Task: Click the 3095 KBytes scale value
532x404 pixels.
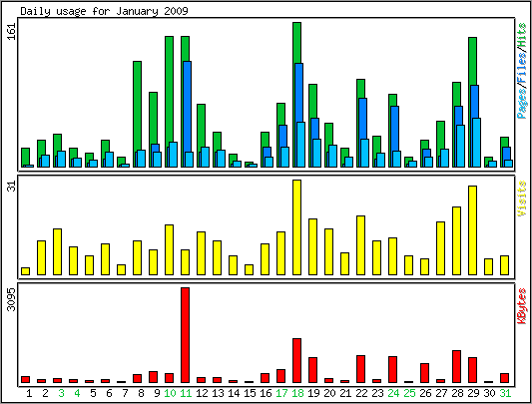Action: click(12, 299)
